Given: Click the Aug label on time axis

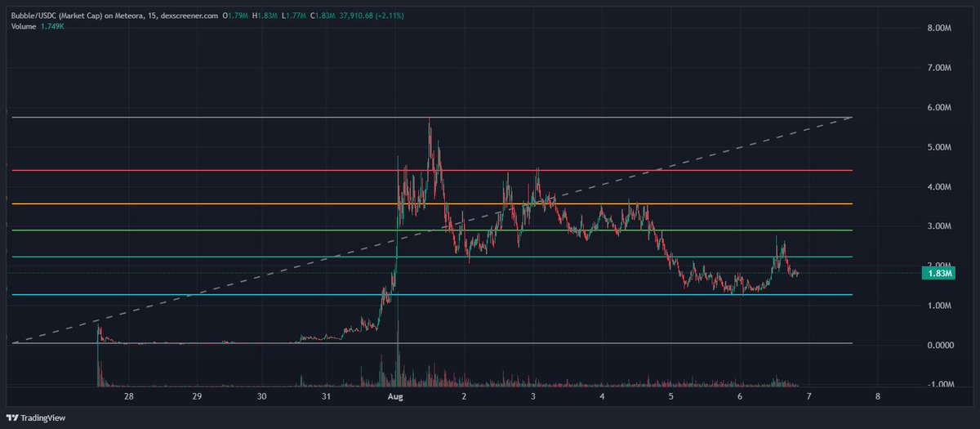Looking at the screenshot, I should [x=397, y=396].
